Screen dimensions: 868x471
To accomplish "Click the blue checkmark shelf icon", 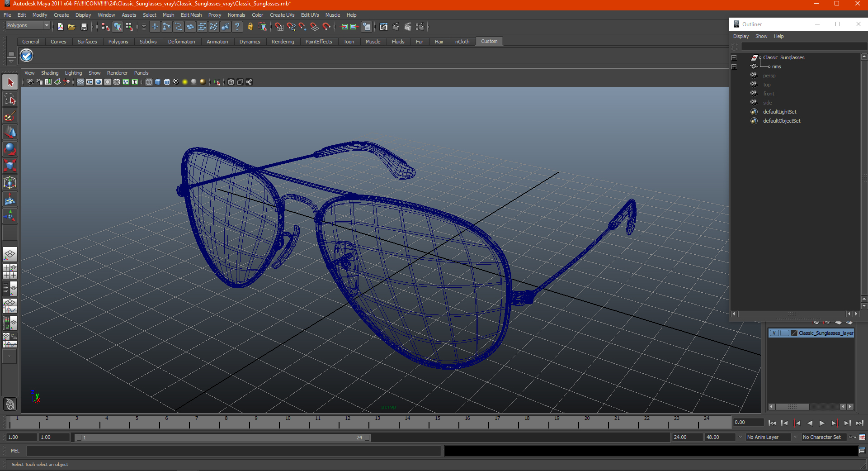I will (x=27, y=56).
